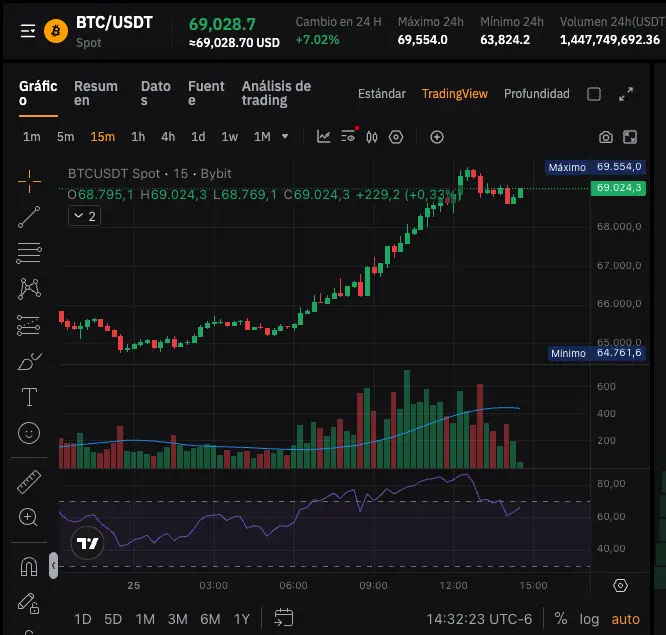Collapse the indicator legend showing 2
Image resolution: width=666 pixels, height=635 pixels.
tap(85, 216)
